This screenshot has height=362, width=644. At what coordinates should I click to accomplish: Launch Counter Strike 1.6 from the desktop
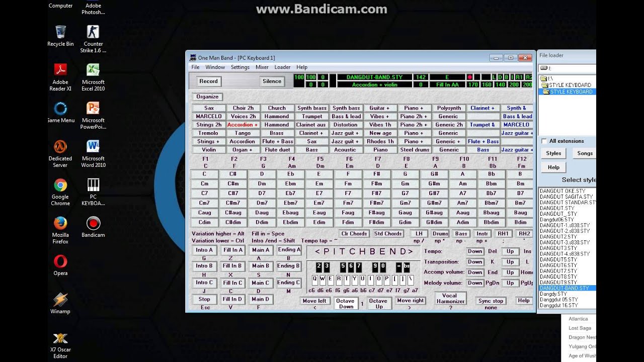[x=93, y=39]
